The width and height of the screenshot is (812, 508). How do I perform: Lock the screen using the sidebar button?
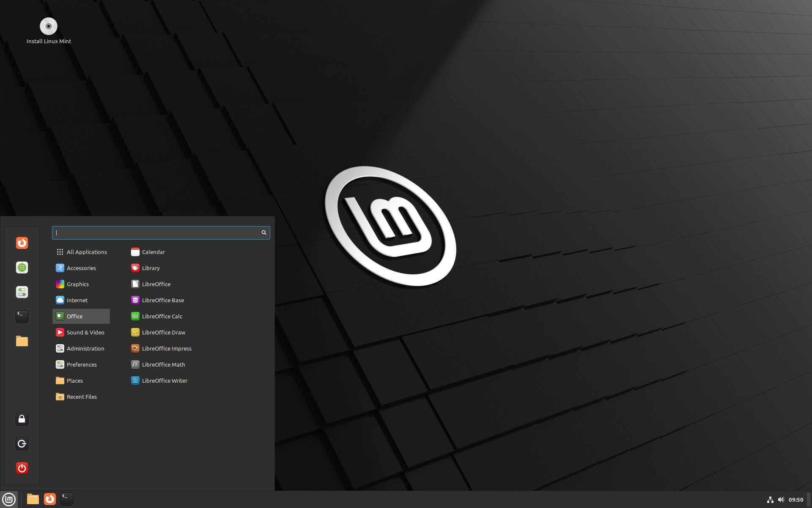pyautogui.click(x=22, y=419)
